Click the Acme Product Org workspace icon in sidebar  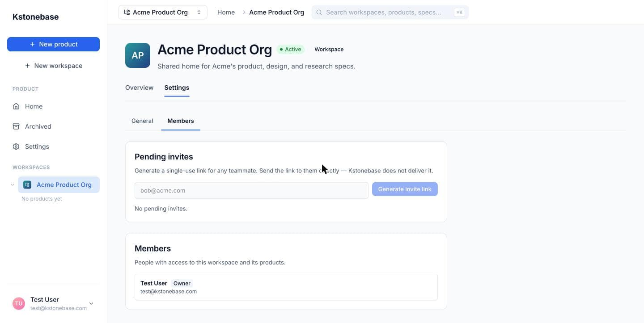point(27,185)
